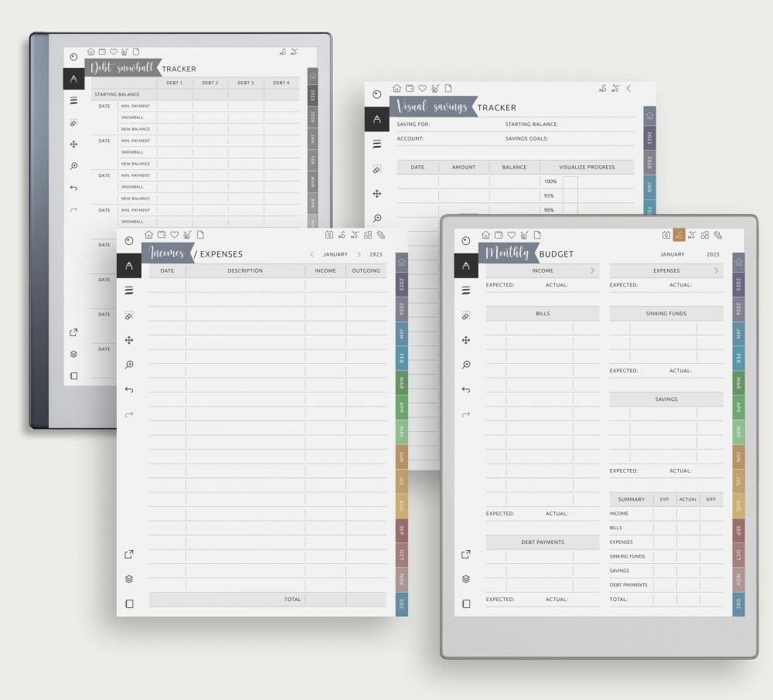Tap price tag icon on Monthly Budget page

tap(718, 235)
